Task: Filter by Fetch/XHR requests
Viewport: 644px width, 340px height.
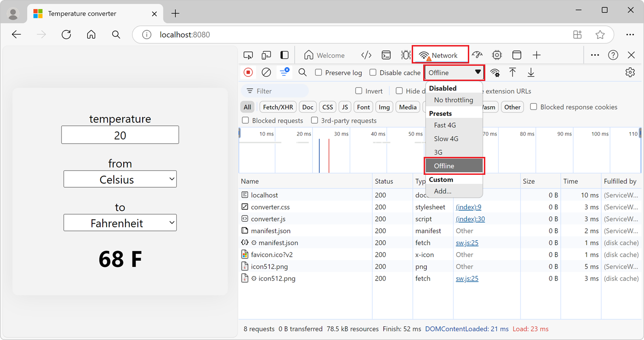Action: [x=278, y=107]
